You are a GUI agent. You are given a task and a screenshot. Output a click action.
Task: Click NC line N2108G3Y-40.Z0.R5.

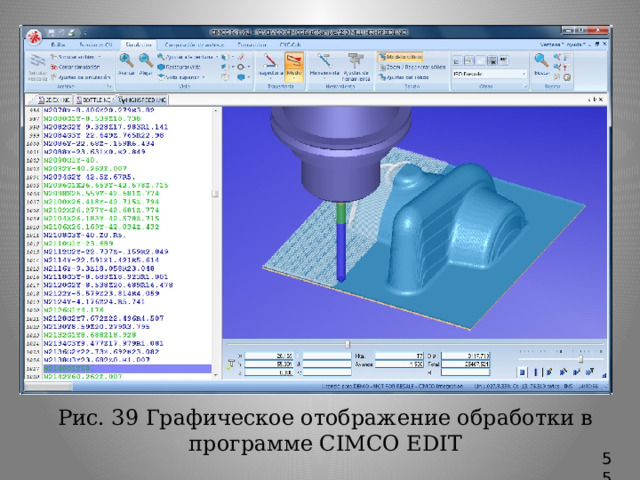point(84,235)
